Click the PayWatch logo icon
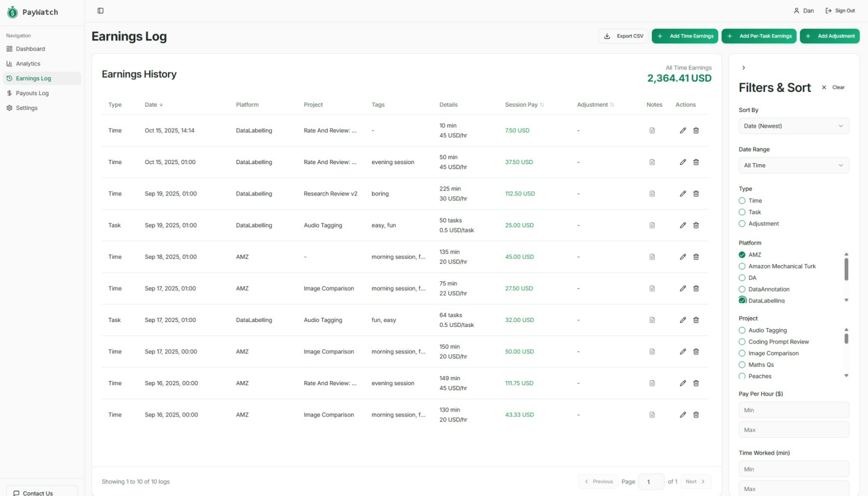This screenshot has width=868, height=496. (x=12, y=12)
